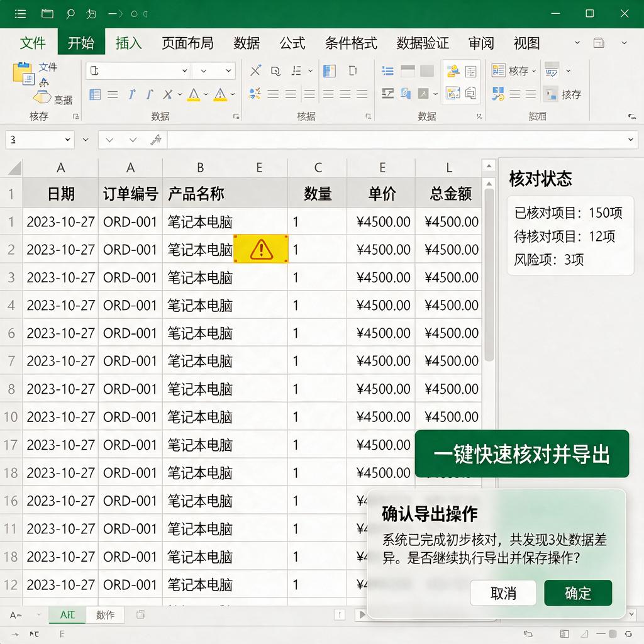The image size is (644, 644).
Task: Open the 文件 tab
Action: 33,43
